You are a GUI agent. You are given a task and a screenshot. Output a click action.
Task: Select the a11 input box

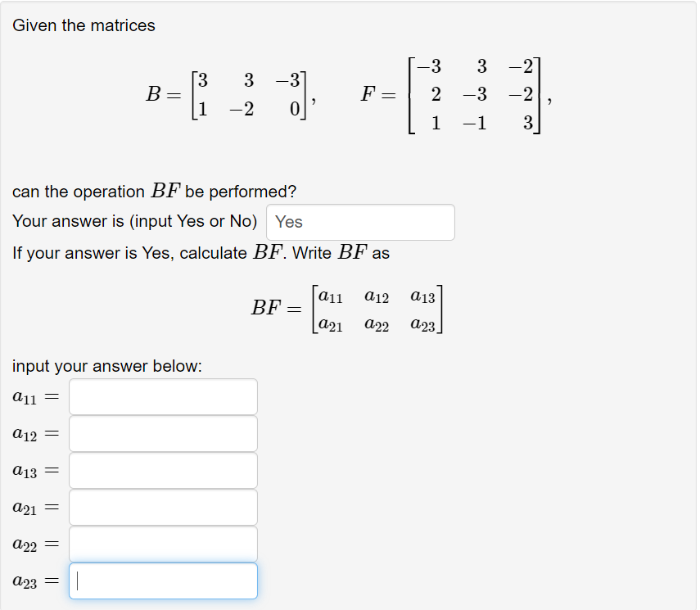[x=163, y=396]
